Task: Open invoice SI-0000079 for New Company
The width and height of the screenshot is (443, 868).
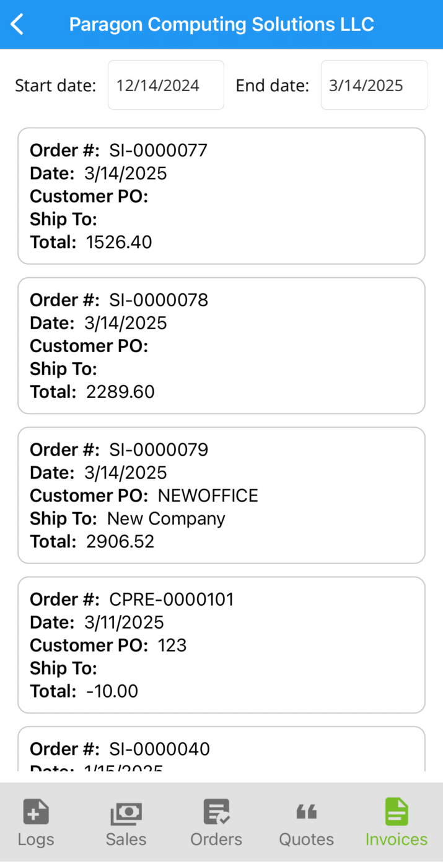Action: 221,495
